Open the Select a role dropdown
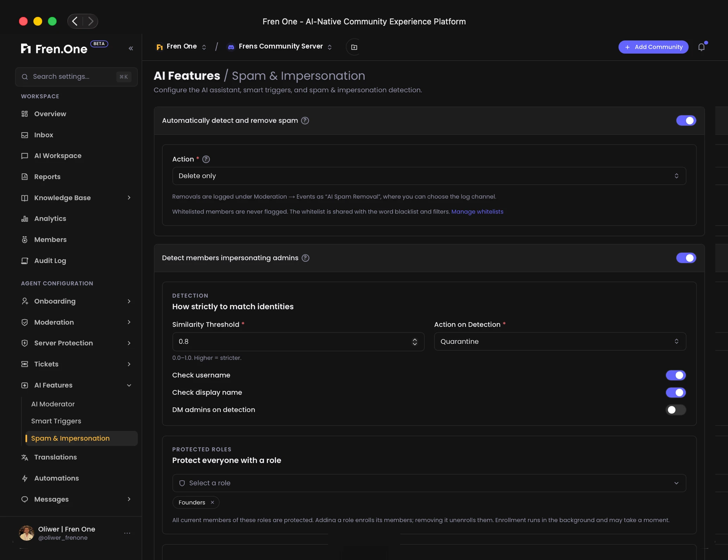This screenshot has width=728, height=560. point(429,483)
